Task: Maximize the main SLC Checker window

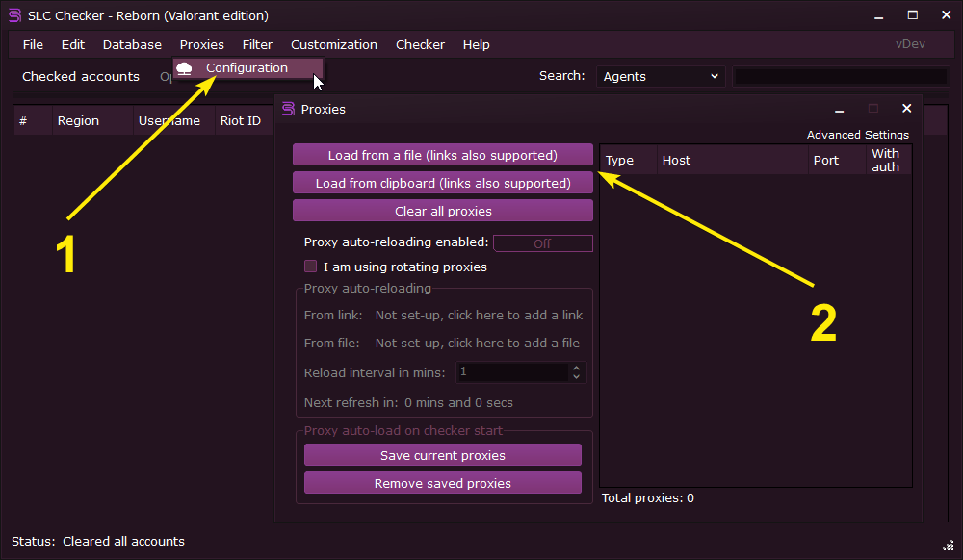Action: pyautogui.click(x=913, y=15)
